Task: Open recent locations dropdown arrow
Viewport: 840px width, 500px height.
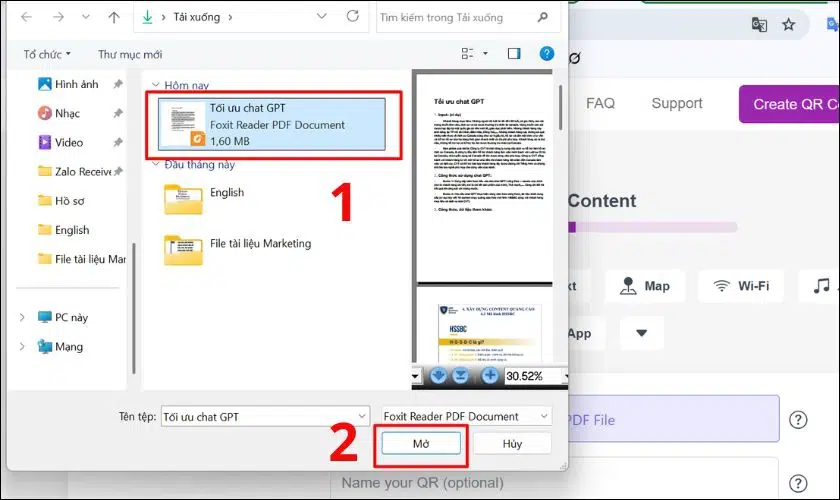Action: (x=86, y=17)
